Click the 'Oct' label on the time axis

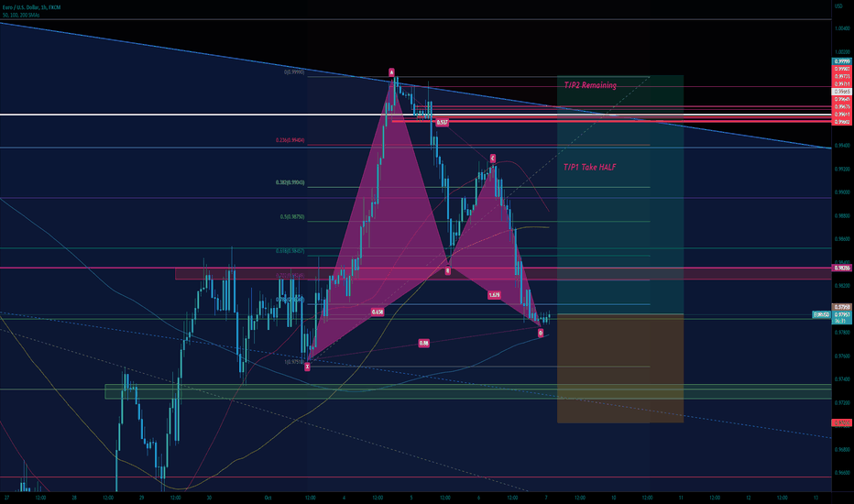(268, 498)
